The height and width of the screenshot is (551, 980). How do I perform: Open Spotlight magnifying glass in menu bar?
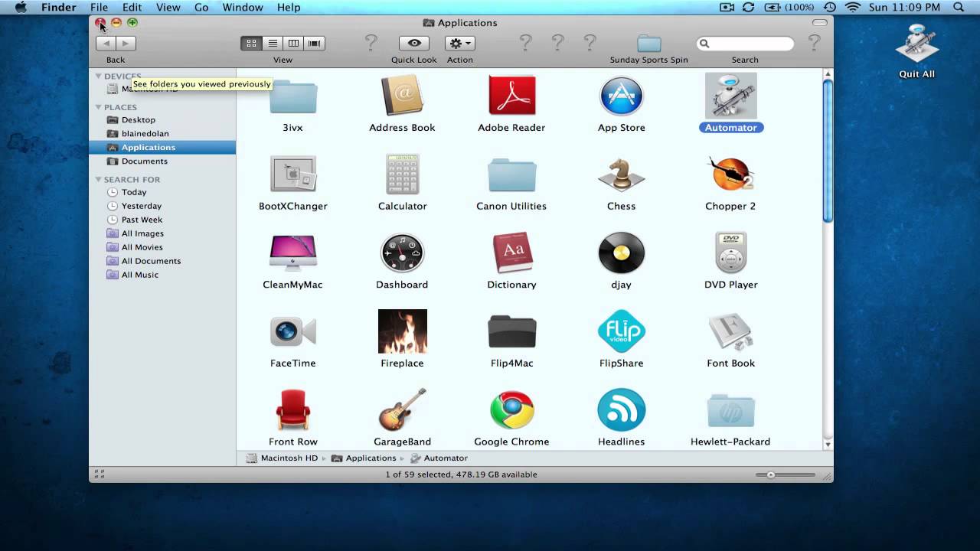point(959,7)
